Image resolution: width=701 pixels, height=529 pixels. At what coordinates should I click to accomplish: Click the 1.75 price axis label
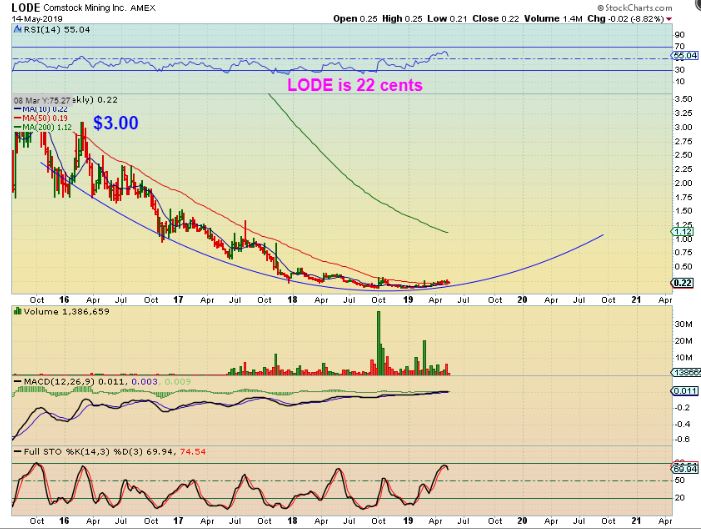point(684,197)
